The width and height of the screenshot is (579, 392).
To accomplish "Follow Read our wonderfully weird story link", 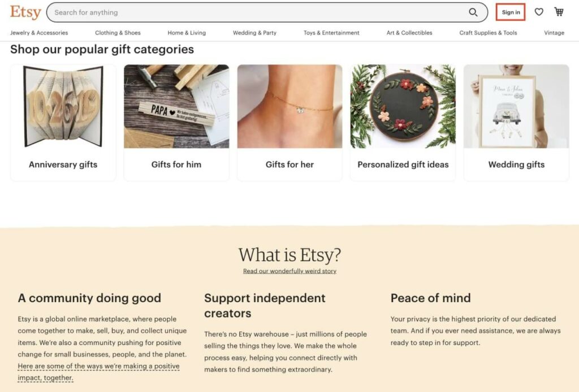I will [289, 271].
